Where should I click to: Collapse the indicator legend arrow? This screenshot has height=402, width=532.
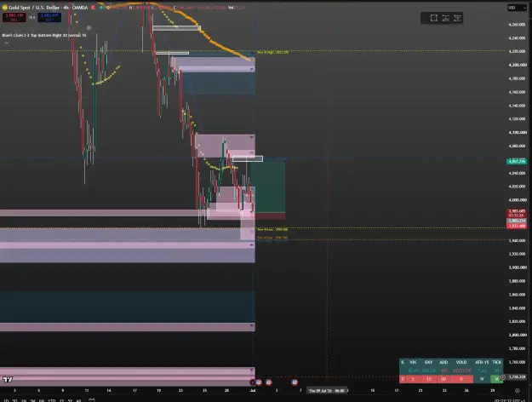[6, 43]
